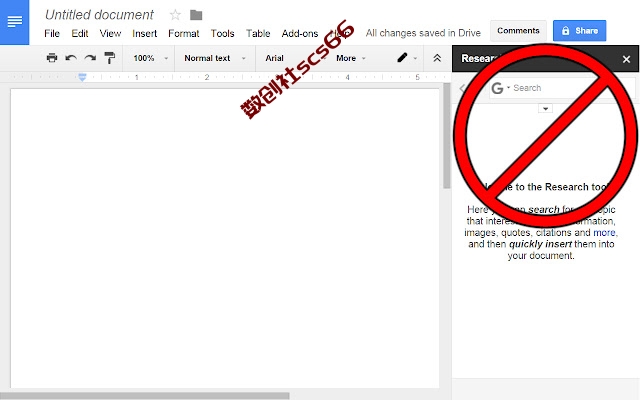Viewport: 640px width, 400px height.
Task: Click the vertical document scrollbar
Action: coord(447,136)
